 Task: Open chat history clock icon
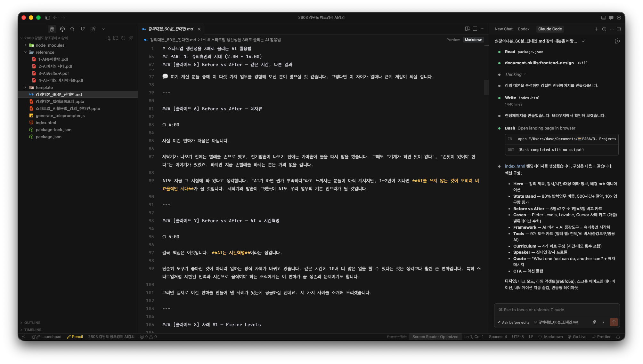(604, 29)
